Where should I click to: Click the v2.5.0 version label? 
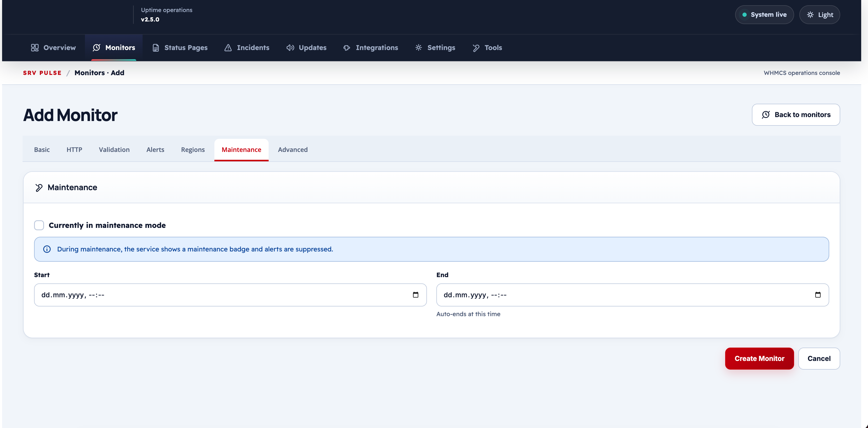[x=150, y=20]
